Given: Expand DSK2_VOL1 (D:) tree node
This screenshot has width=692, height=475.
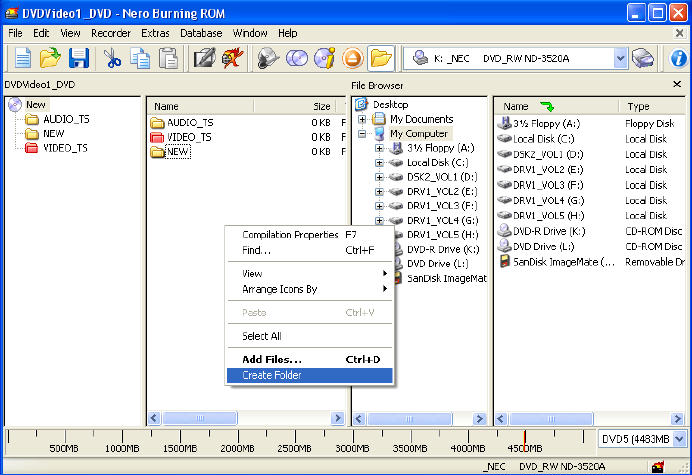Looking at the screenshot, I should point(379,177).
